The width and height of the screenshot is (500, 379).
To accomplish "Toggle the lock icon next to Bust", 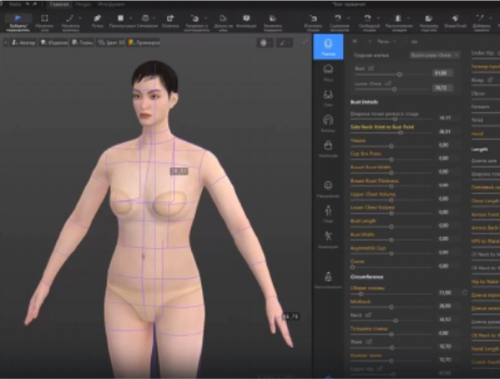I will point(371,68).
